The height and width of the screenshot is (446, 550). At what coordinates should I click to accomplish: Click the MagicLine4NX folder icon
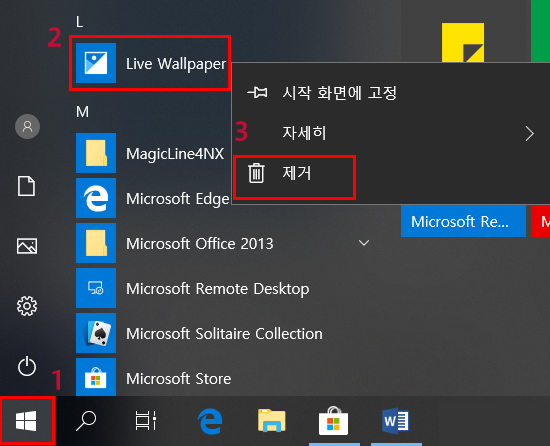96,153
